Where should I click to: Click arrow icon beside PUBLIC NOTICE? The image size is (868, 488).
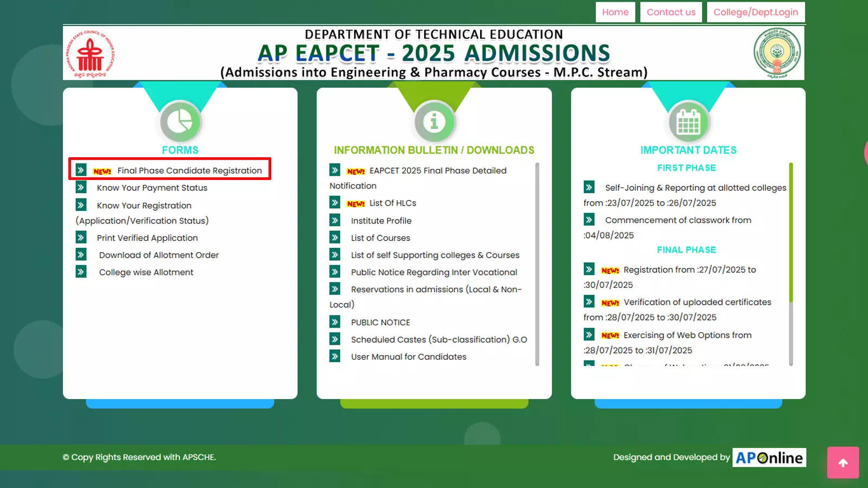(335, 322)
